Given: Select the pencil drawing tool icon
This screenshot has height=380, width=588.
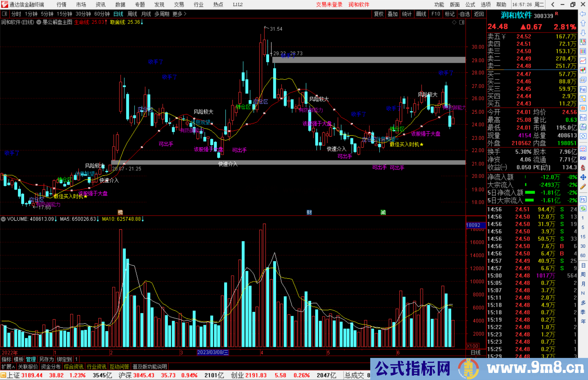Looking at the screenshot, I should (583, 187).
